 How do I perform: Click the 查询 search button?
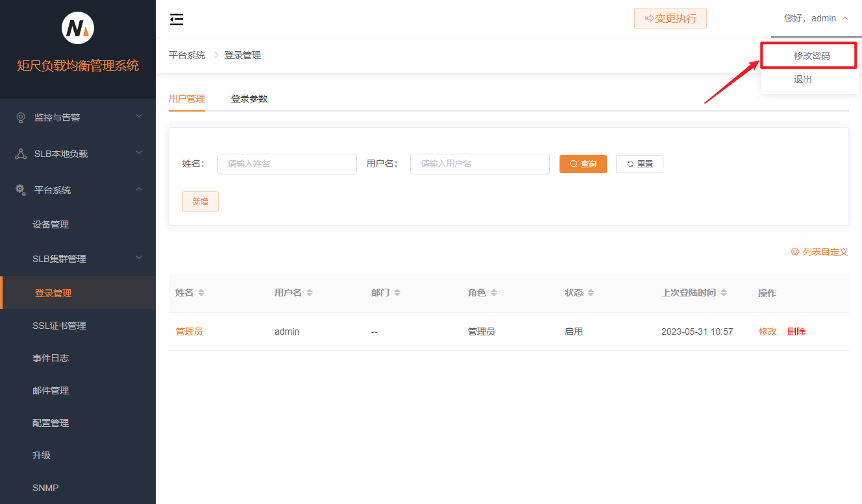pyautogui.click(x=583, y=164)
